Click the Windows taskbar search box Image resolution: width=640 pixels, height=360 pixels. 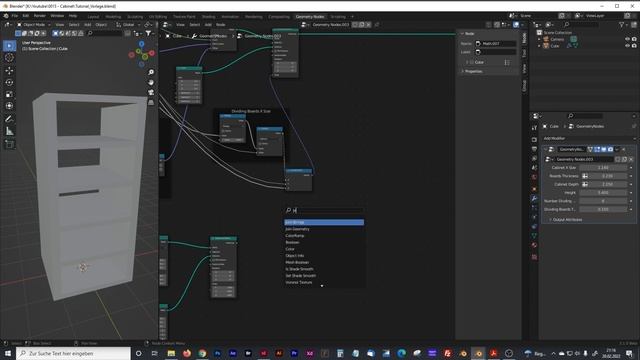[73, 353]
